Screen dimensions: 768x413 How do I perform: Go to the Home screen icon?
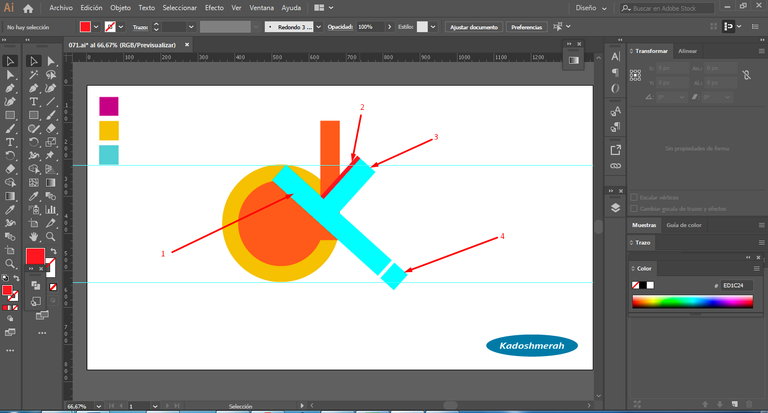coord(28,8)
